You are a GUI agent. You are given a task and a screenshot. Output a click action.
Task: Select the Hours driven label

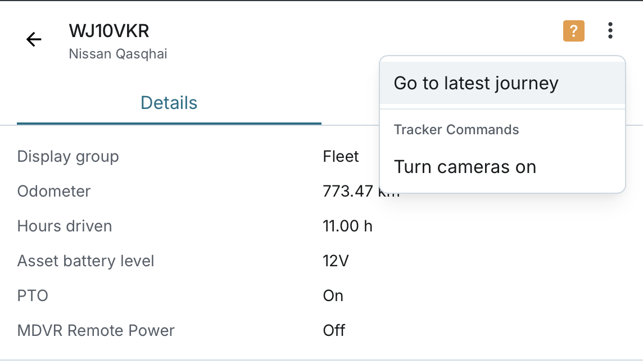65,226
